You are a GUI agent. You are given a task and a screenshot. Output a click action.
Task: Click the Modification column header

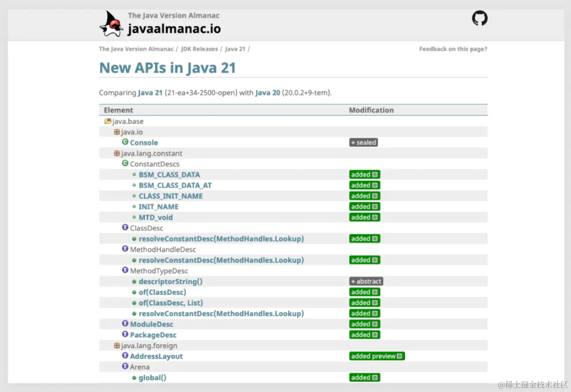(x=372, y=110)
